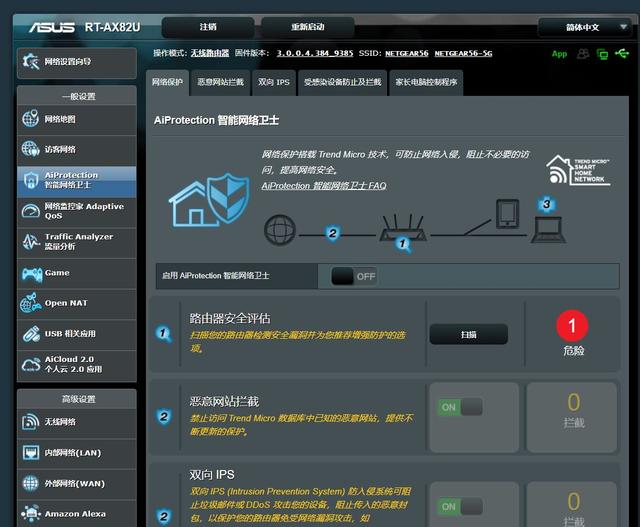Click the Adaptive QoS gauge icon
The height and width of the screenshot is (527, 640).
click(x=31, y=211)
